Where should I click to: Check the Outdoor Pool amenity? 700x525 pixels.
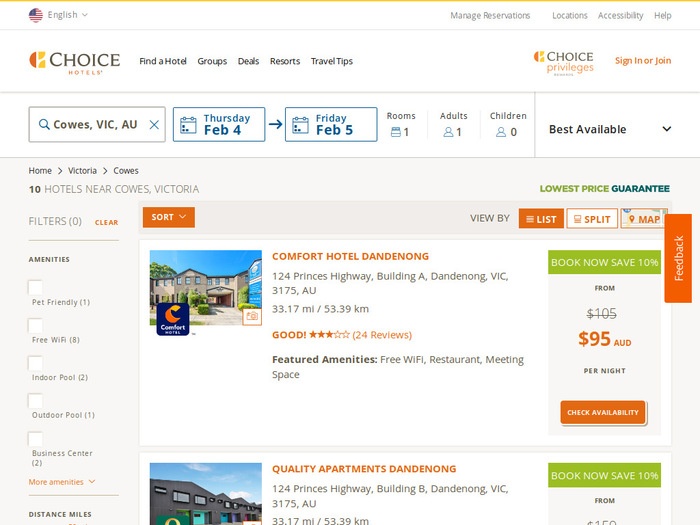(35, 400)
